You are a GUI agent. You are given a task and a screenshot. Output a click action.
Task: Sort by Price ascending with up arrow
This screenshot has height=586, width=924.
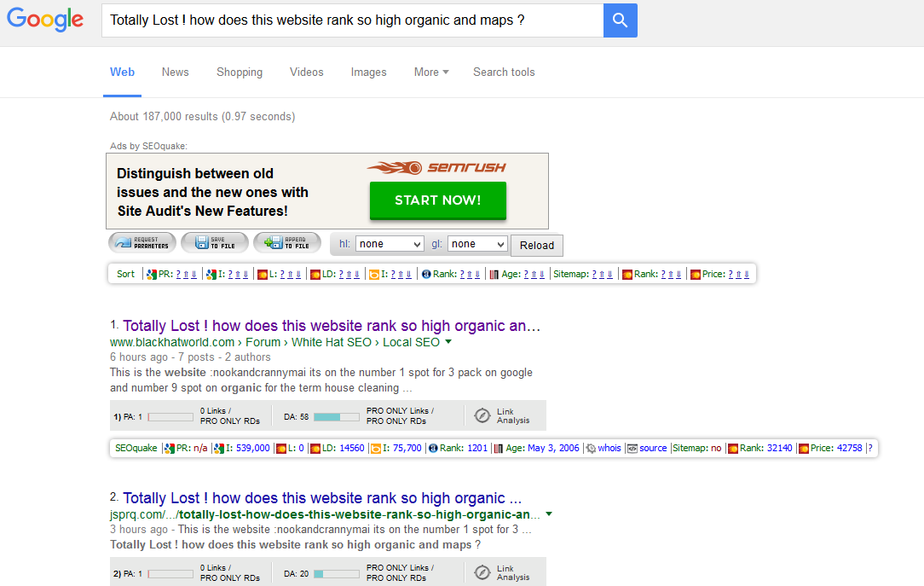pos(738,274)
